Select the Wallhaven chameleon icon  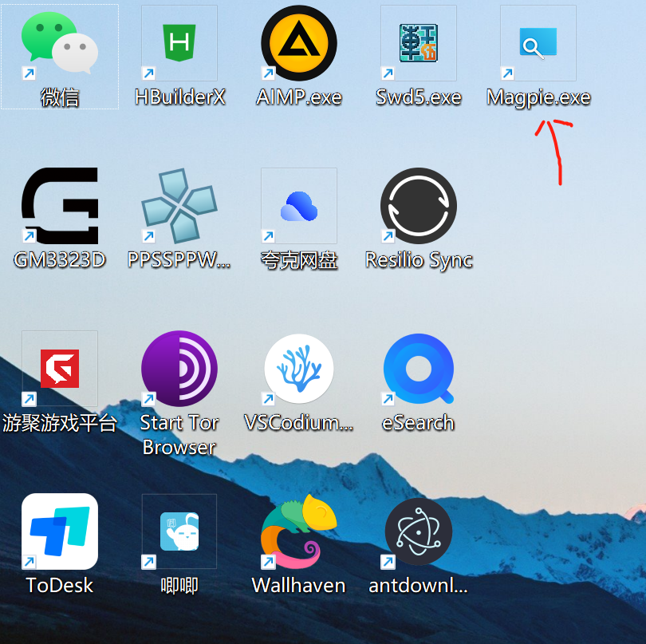(x=299, y=531)
